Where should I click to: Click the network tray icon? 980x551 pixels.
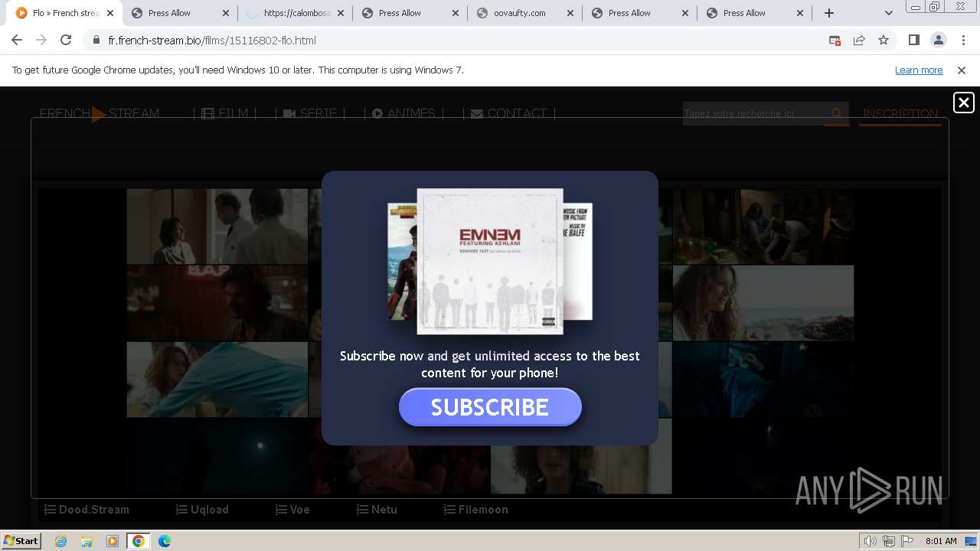[889, 541]
